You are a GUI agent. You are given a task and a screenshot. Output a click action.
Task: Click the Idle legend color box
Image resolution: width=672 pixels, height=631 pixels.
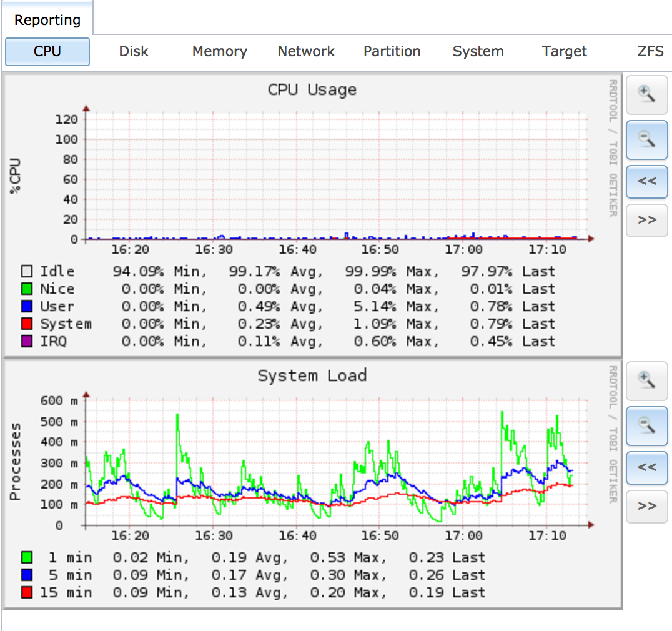click(27, 271)
